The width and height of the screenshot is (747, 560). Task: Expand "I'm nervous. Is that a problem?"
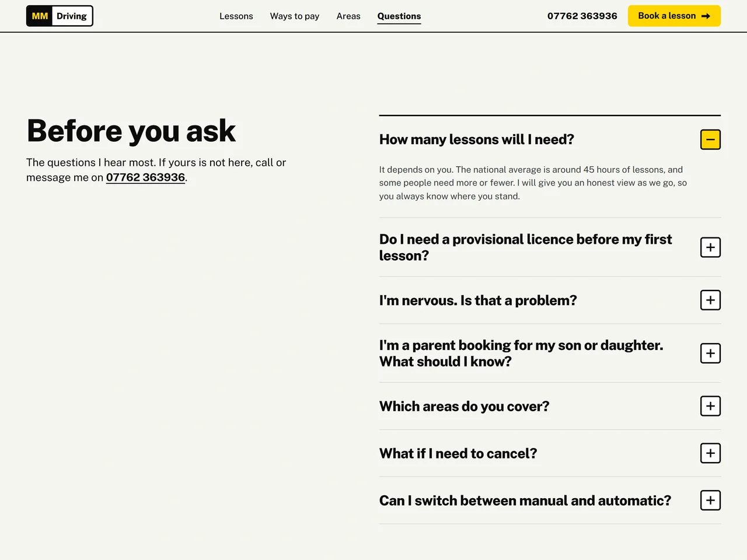[x=478, y=300]
